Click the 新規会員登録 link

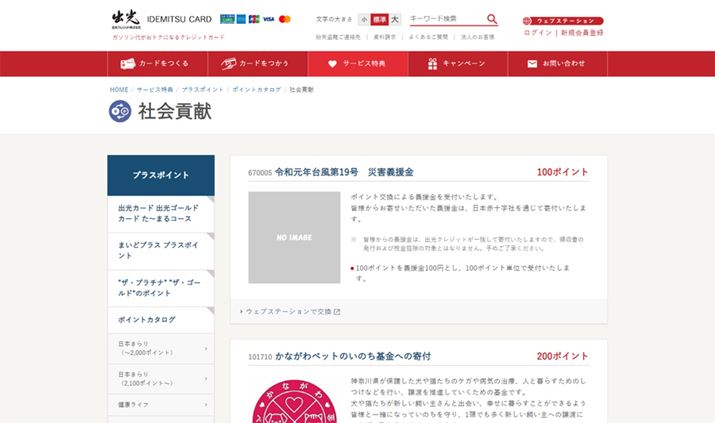click(x=582, y=33)
